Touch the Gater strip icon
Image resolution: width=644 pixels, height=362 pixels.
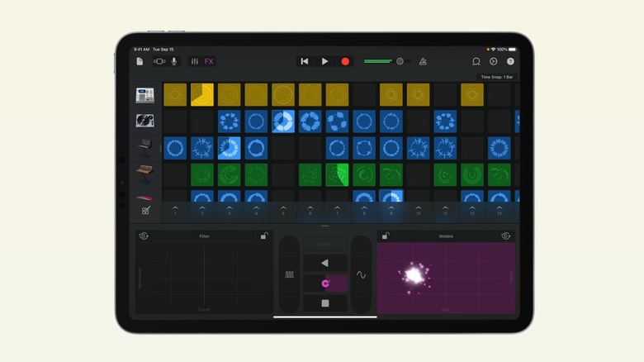[289, 274]
